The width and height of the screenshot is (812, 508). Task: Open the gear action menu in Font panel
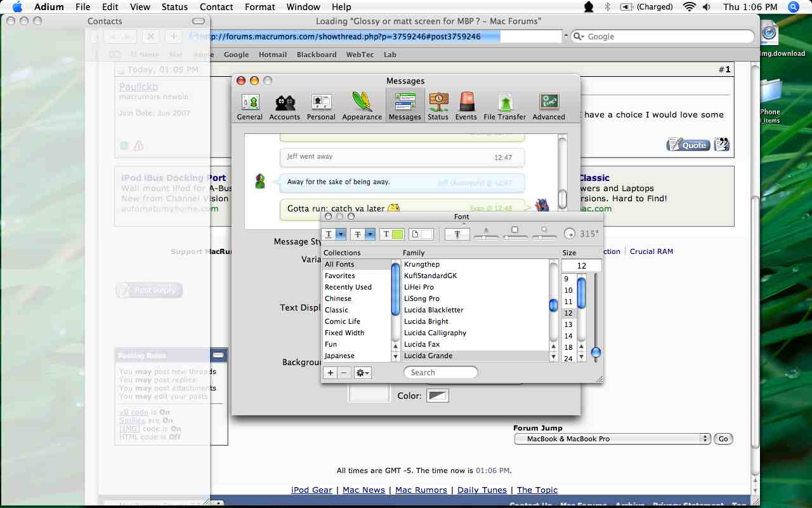pyautogui.click(x=363, y=373)
